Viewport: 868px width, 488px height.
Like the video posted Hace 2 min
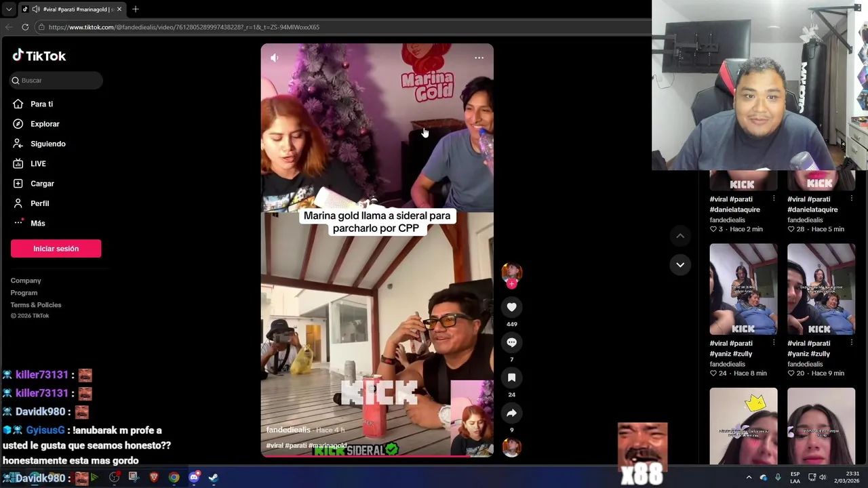(x=713, y=229)
